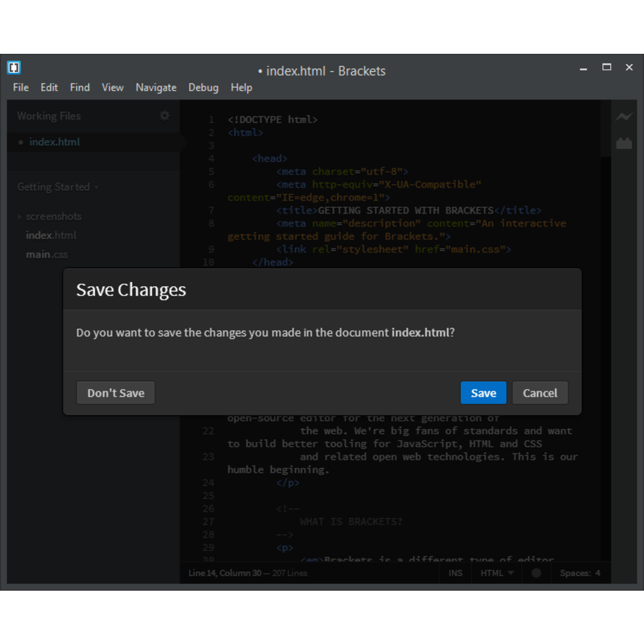The width and height of the screenshot is (644, 644).
Task: Select main.css in the file tree
Action: coord(47,255)
